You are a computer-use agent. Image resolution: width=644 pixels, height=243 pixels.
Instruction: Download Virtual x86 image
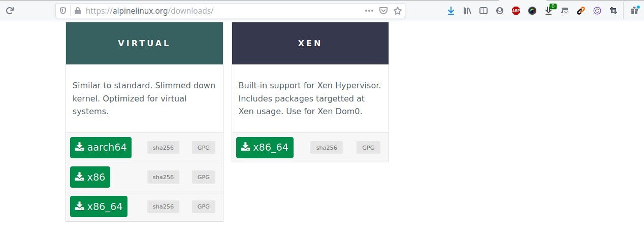click(90, 177)
